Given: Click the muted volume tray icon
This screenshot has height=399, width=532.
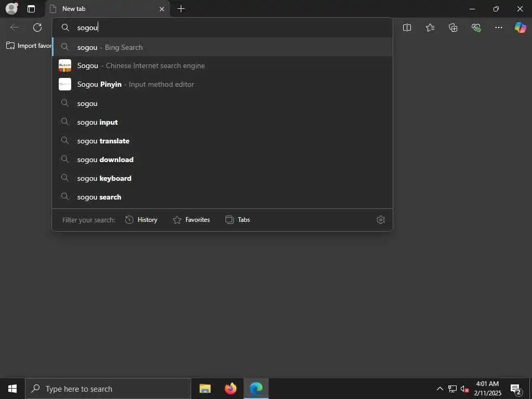Looking at the screenshot, I should [464, 389].
